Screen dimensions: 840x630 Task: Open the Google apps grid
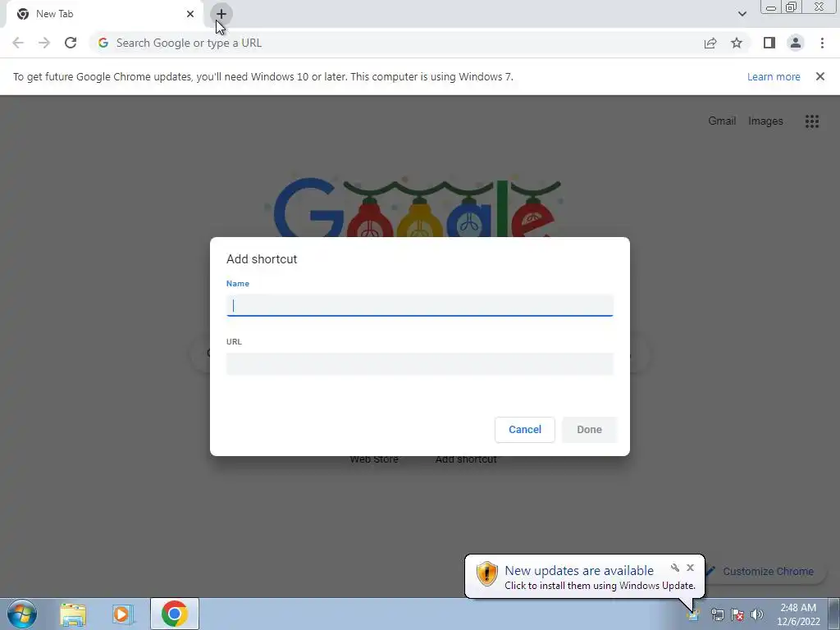812,121
